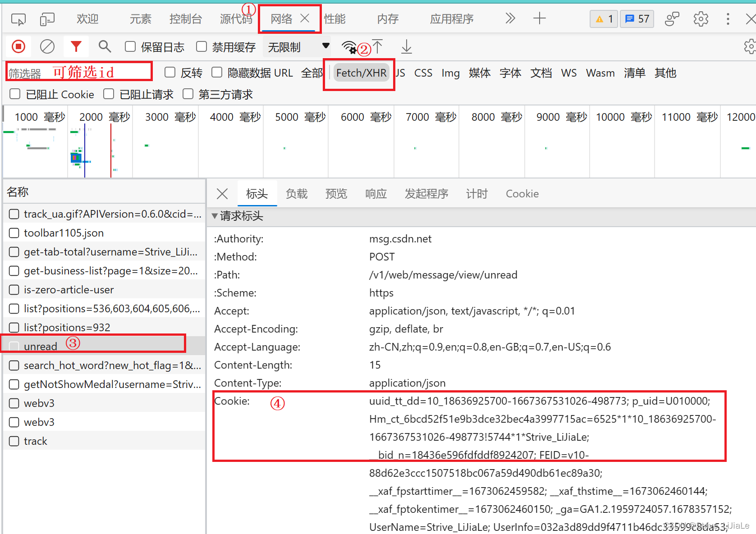Switch to the 应用程序 tab
The image size is (756, 534).
(452, 19)
